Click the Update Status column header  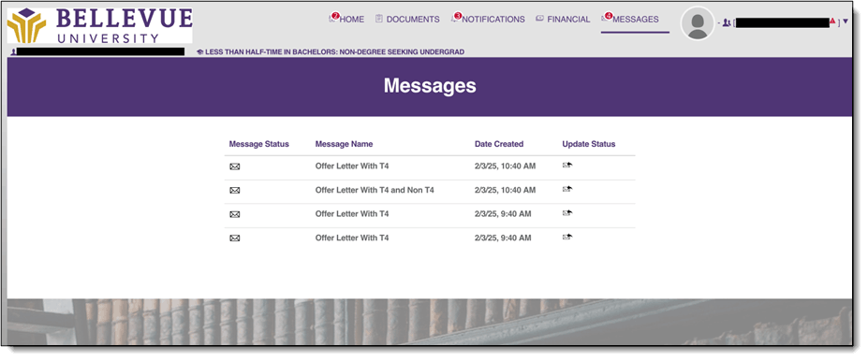(x=588, y=144)
